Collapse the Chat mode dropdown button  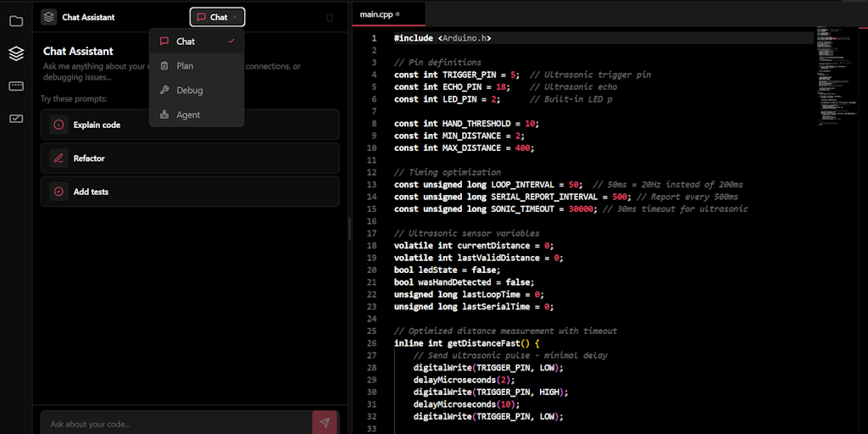[x=217, y=17]
